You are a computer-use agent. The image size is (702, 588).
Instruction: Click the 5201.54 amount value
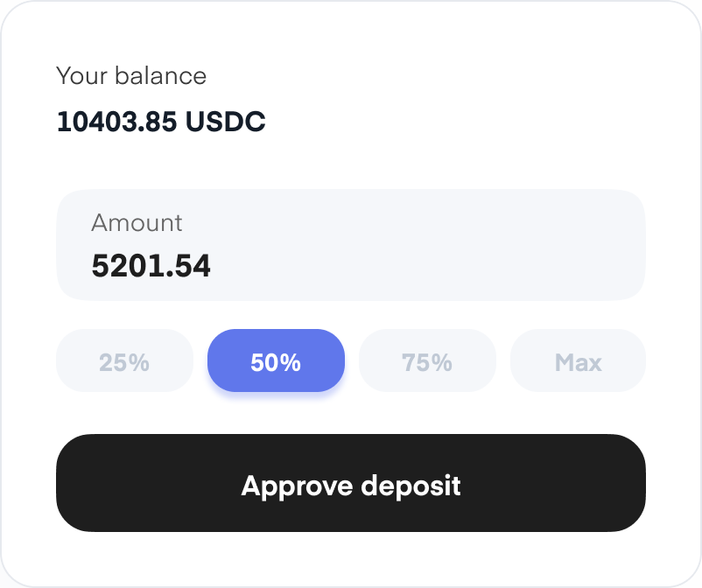[151, 265]
